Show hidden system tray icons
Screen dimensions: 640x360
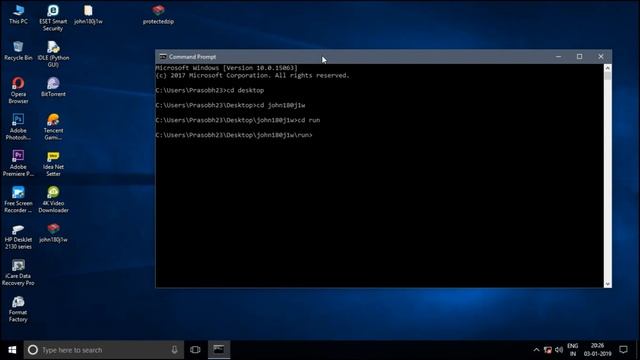(x=536, y=350)
